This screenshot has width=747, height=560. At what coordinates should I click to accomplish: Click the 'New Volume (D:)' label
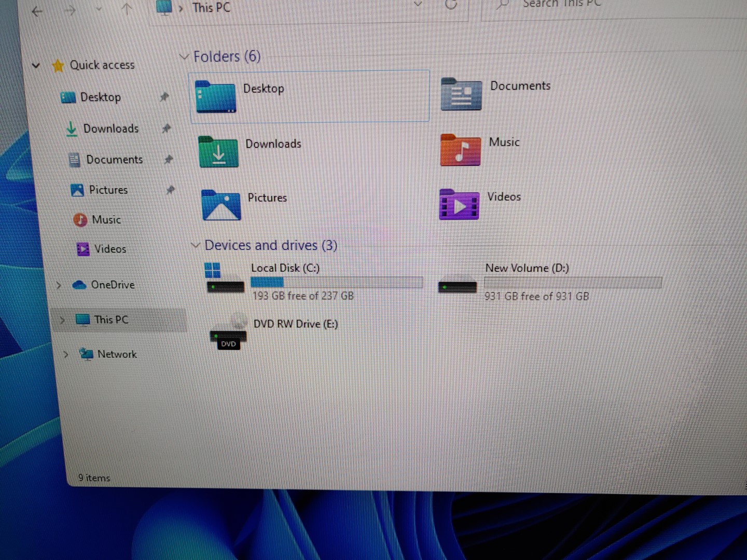[x=527, y=268]
